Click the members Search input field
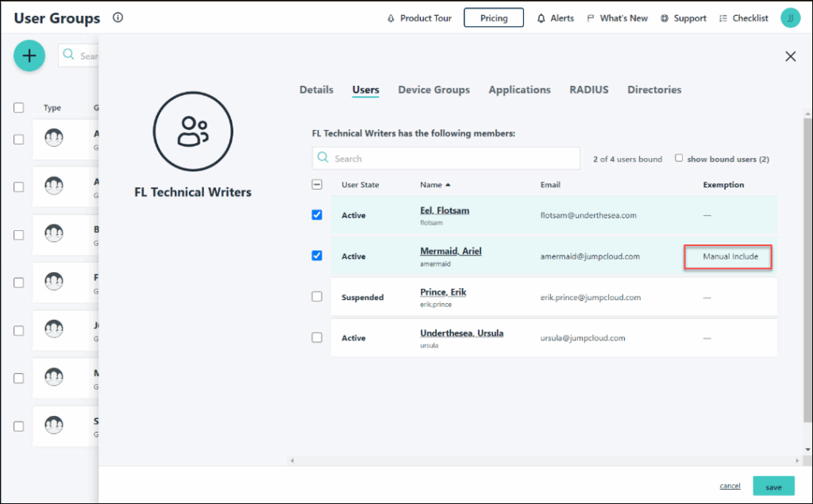Image resolution: width=813 pixels, height=504 pixels. [x=445, y=159]
